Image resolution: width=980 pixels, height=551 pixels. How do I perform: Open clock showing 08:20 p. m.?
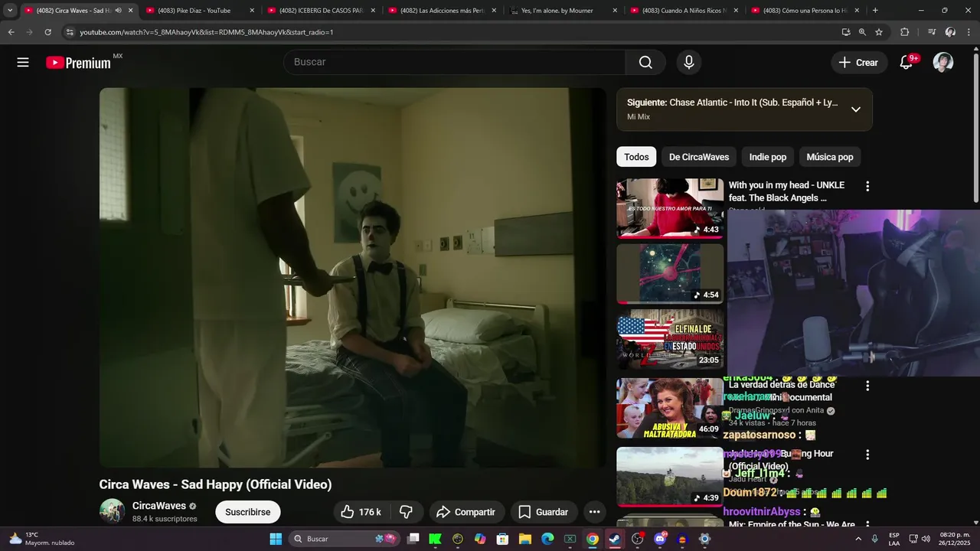(954, 539)
